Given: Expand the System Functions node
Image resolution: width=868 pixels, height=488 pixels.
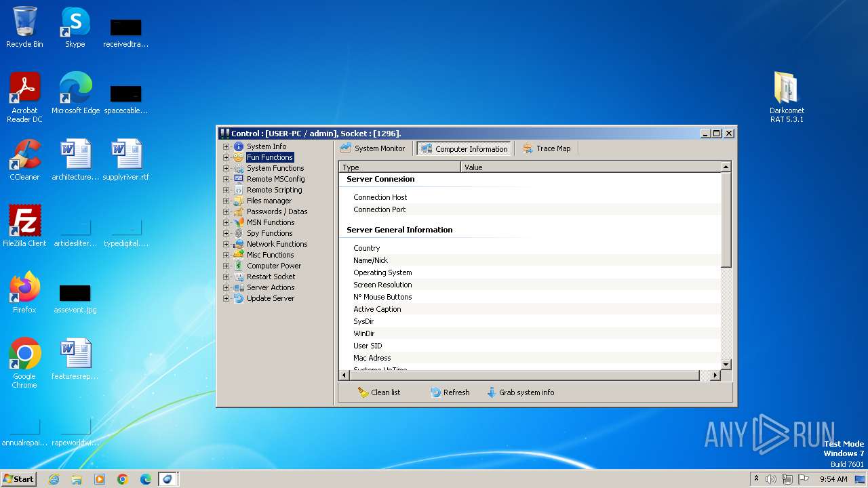Looking at the screenshot, I should tap(226, 168).
